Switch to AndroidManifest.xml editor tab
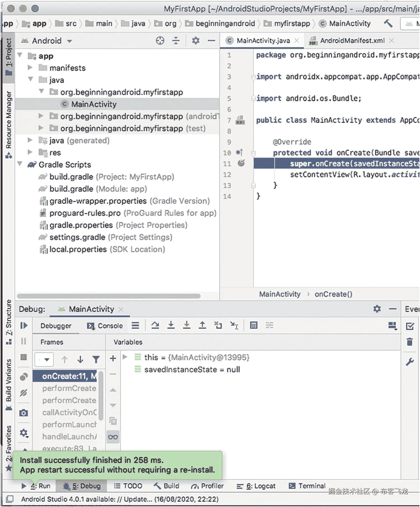Screen dimensions: 420x507 pyautogui.click(x=352, y=41)
